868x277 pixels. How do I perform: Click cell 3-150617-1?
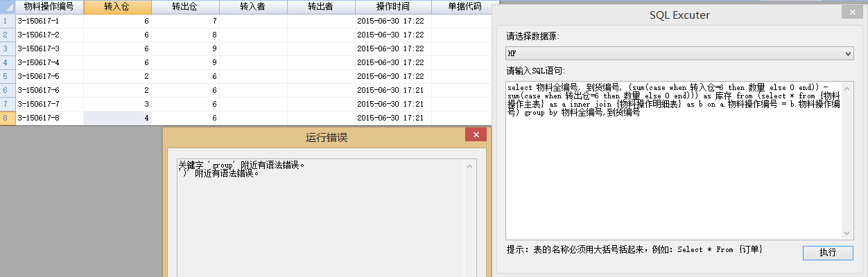coord(49,21)
